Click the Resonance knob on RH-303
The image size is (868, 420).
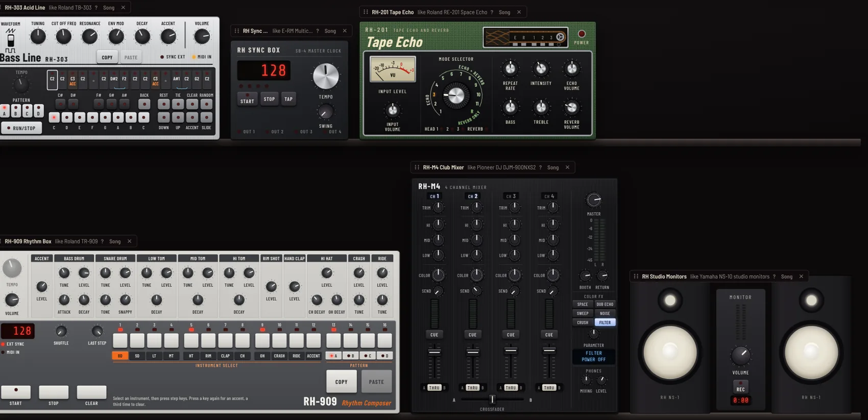point(90,36)
